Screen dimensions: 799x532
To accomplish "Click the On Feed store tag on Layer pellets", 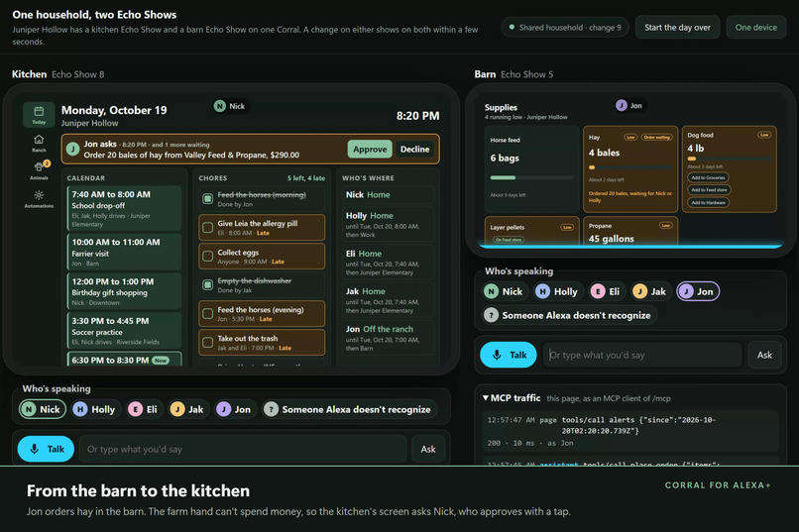I will (508, 240).
